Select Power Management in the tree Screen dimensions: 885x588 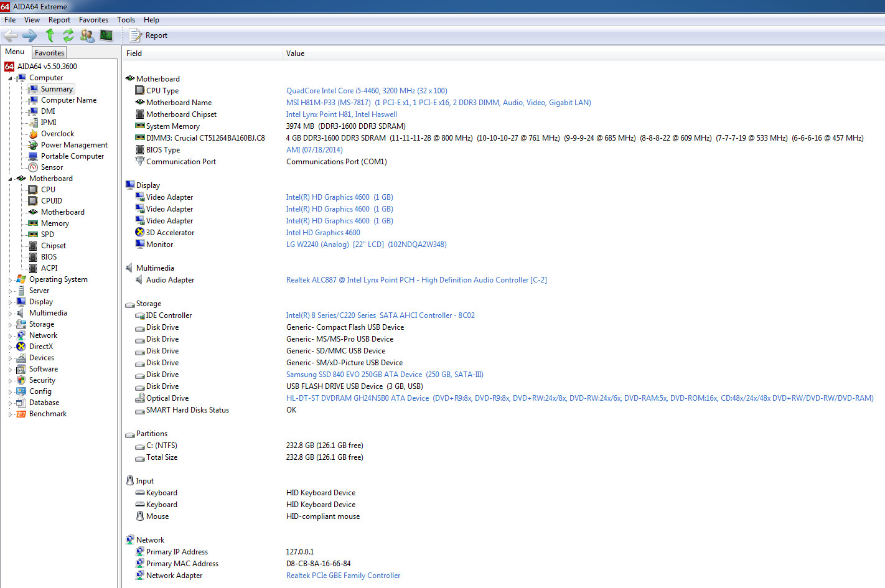[x=74, y=145]
